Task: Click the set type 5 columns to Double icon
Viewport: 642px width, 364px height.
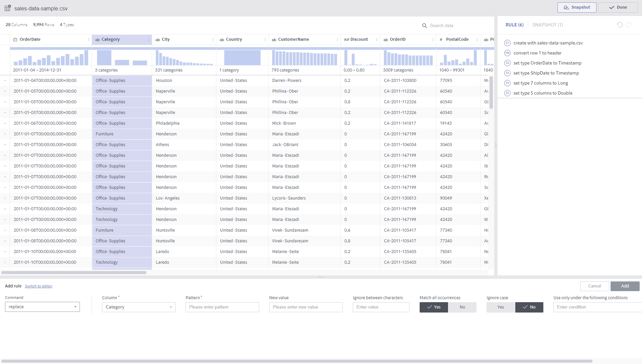Action: click(x=508, y=93)
